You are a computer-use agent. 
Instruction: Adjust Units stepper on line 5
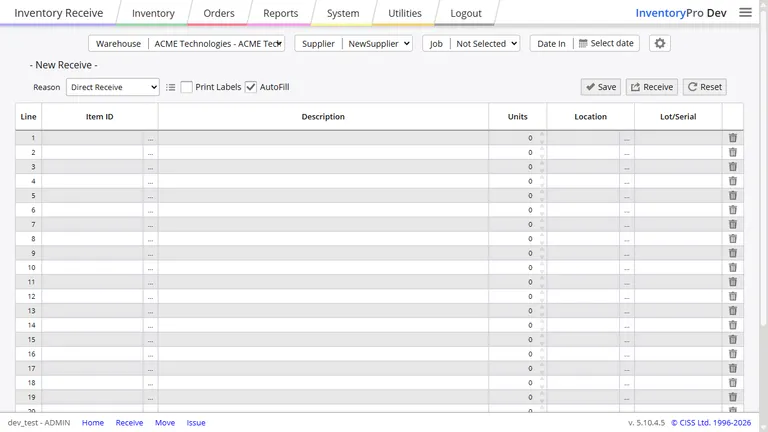coord(542,195)
